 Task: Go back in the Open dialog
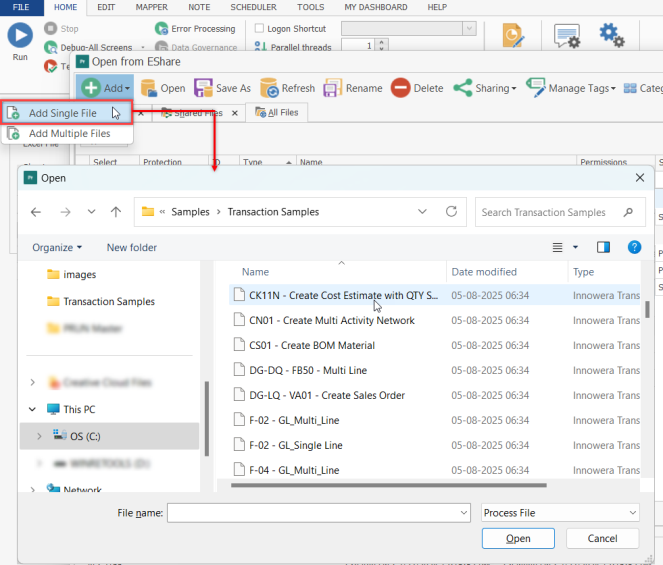coord(36,212)
